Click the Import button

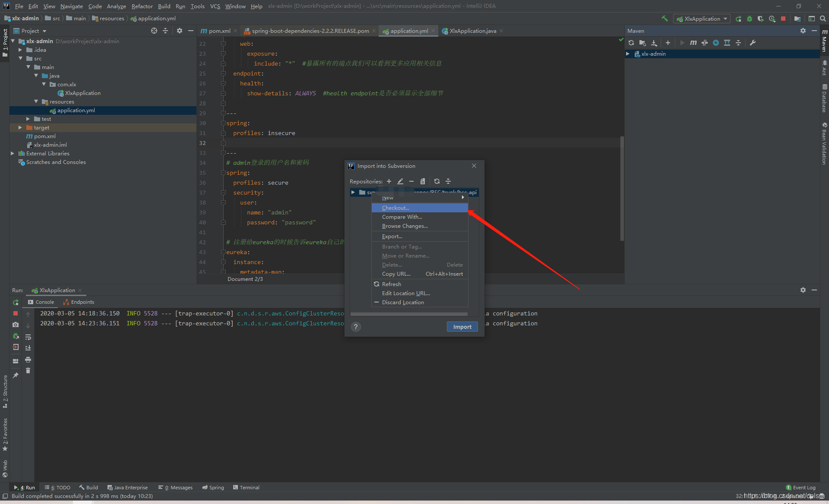(x=462, y=327)
